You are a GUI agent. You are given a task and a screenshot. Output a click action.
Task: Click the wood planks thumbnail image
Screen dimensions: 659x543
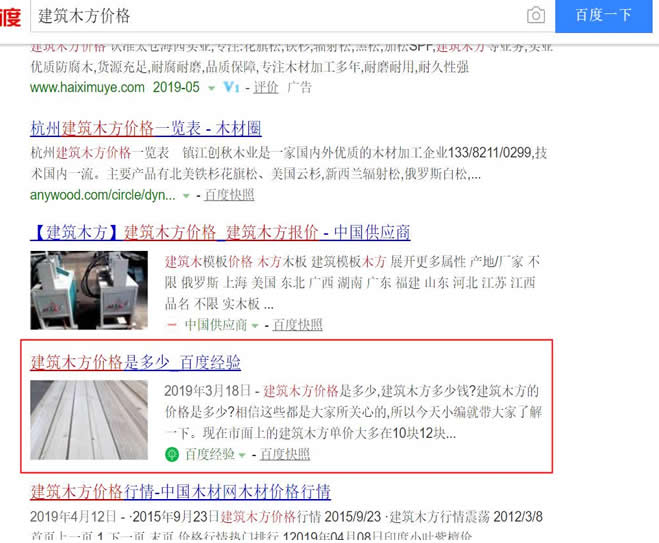coord(89,420)
